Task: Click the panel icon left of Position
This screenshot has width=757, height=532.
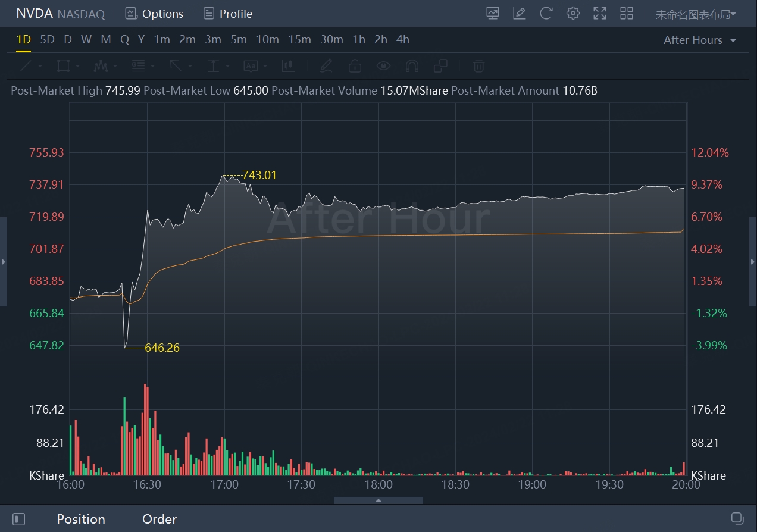Action: (18, 519)
